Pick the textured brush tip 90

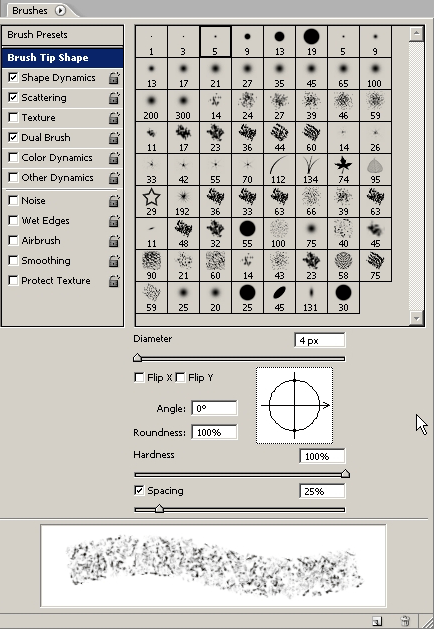pyautogui.click(x=151, y=266)
